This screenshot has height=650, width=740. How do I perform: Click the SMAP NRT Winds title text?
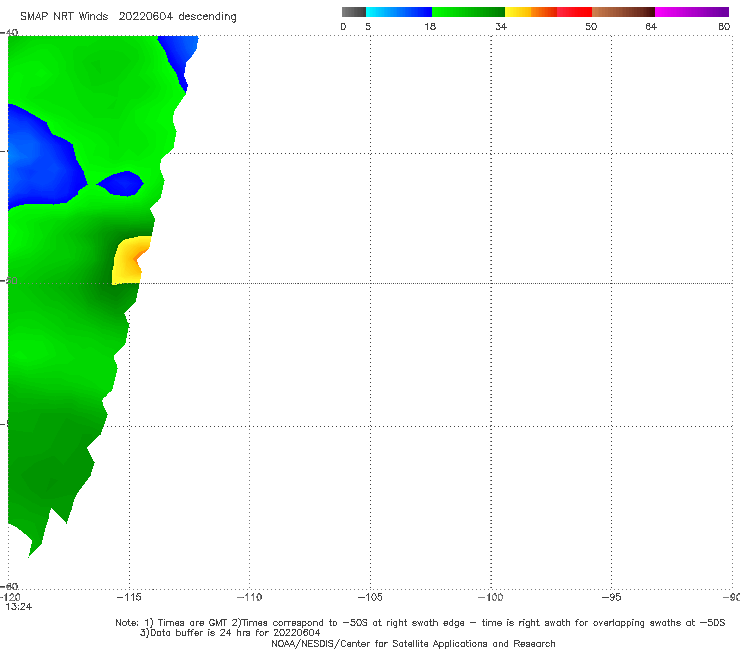(x=64, y=16)
